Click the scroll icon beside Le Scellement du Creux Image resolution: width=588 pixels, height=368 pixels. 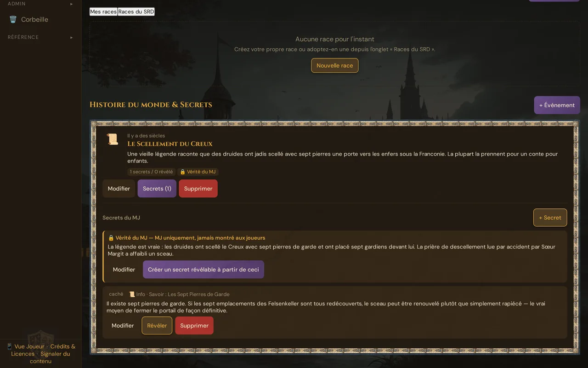(113, 139)
